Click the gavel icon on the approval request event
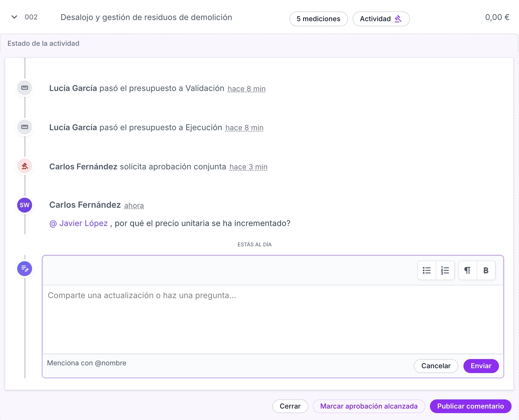The image size is (519, 420). 25,166
